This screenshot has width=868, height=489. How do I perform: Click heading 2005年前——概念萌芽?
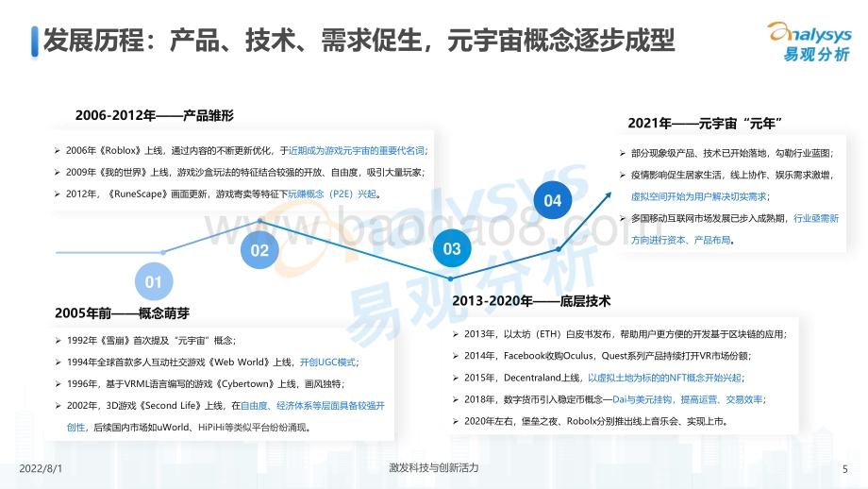tap(122, 313)
